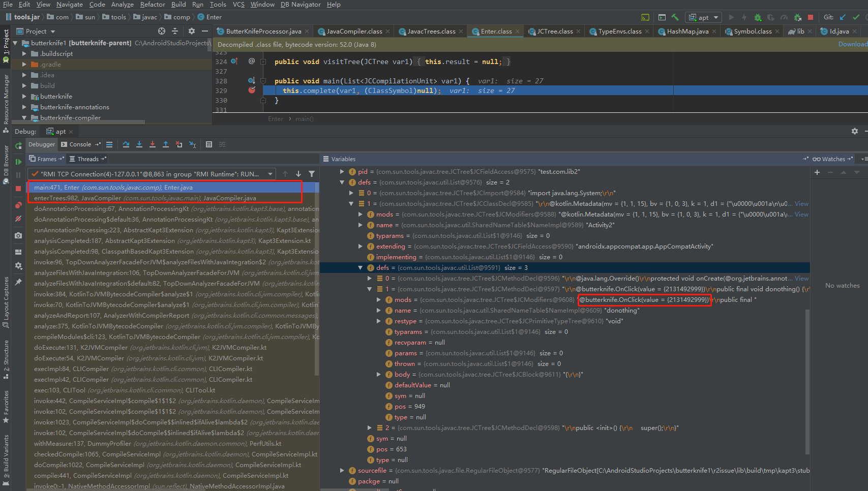Switch to the Console tab in debugger
The image size is (868, 491).
pos(80,145)
